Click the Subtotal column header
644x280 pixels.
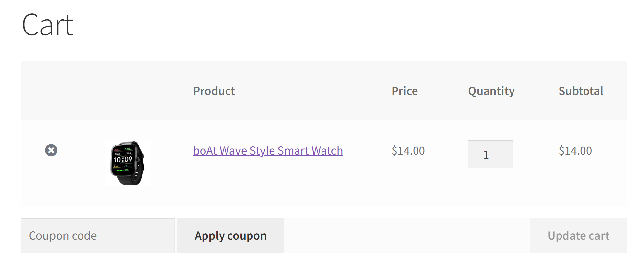pyautogui.click(x=581, y=91)
